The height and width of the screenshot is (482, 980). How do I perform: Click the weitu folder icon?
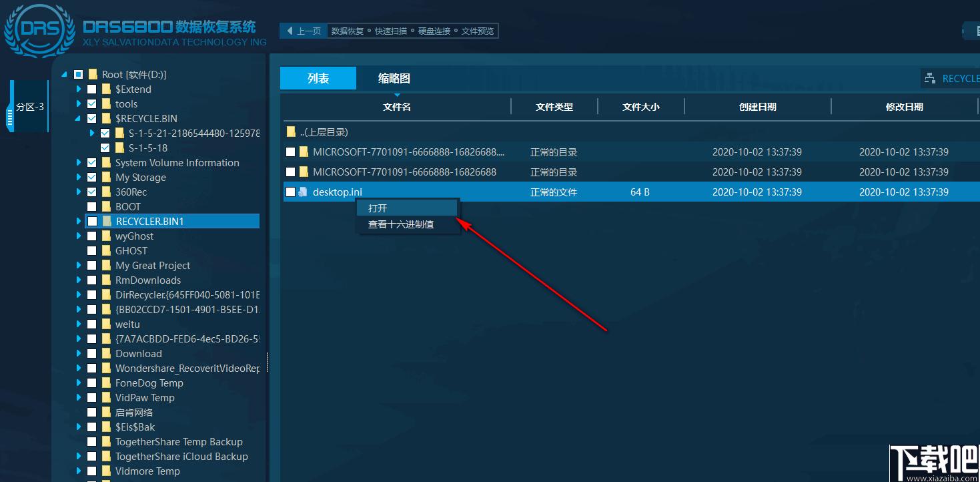pyautogui.click(x=107, y=324)
